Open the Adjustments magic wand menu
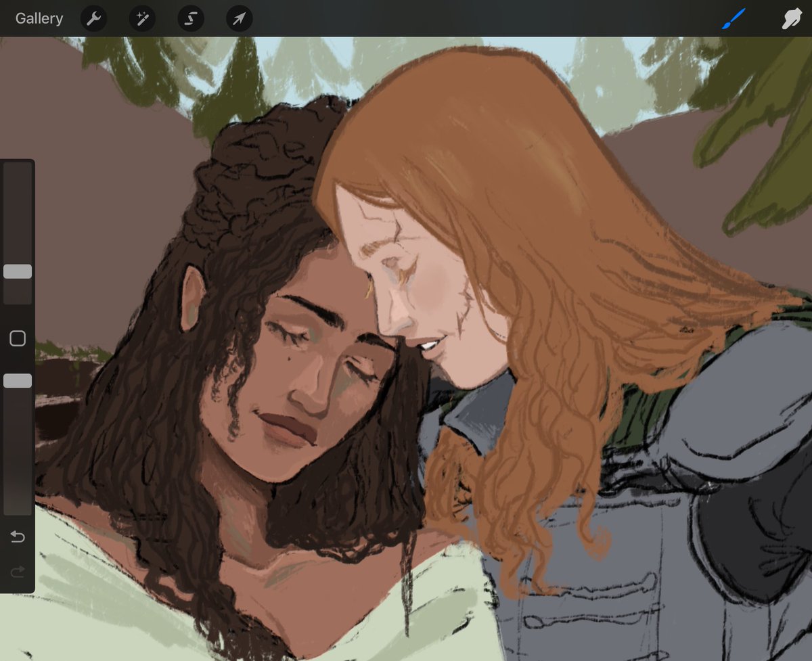The image size is (812, 661). 142,19
